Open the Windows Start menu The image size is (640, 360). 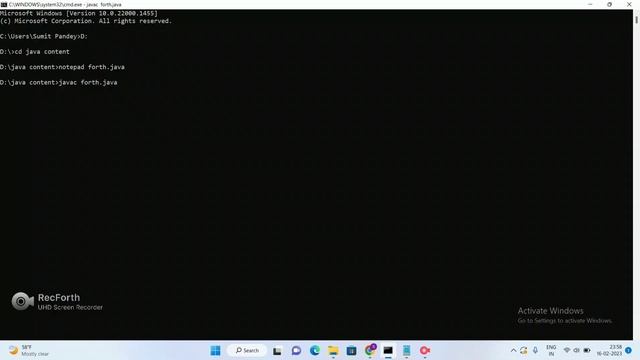pyautogui.click(x=215, y=350)
